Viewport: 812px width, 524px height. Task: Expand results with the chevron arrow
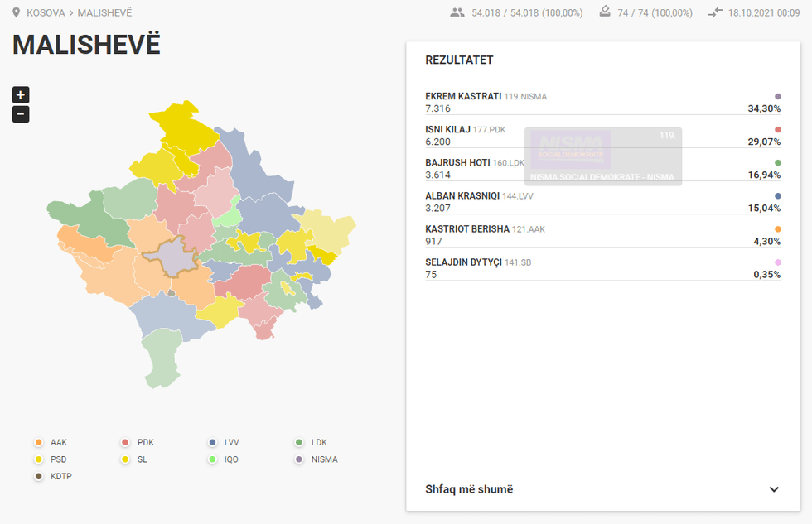774,489
